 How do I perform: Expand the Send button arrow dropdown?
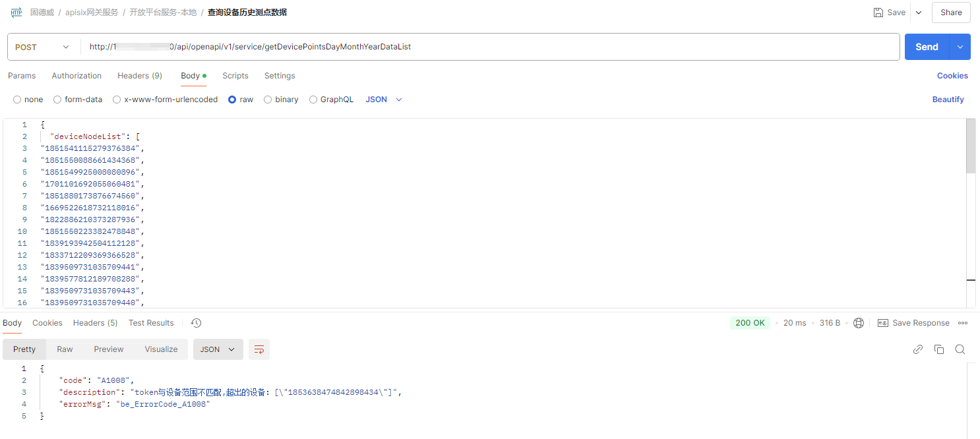click(960, 47)
